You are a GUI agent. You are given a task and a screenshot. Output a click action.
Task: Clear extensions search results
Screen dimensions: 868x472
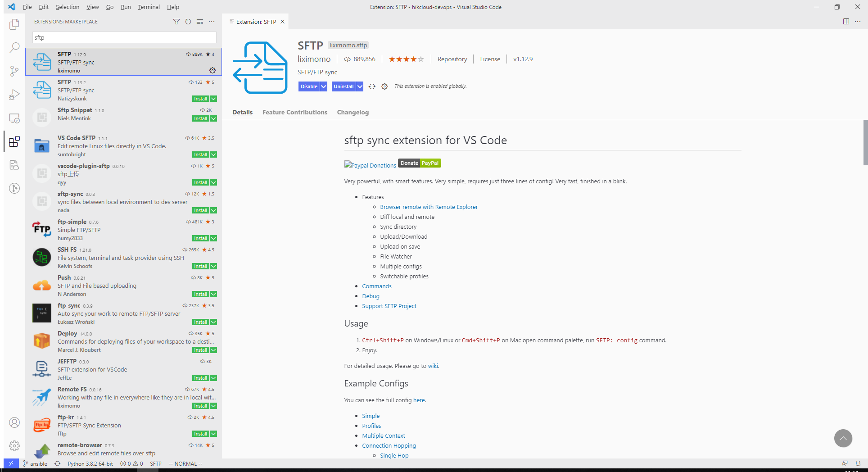(x=200, y=22)
